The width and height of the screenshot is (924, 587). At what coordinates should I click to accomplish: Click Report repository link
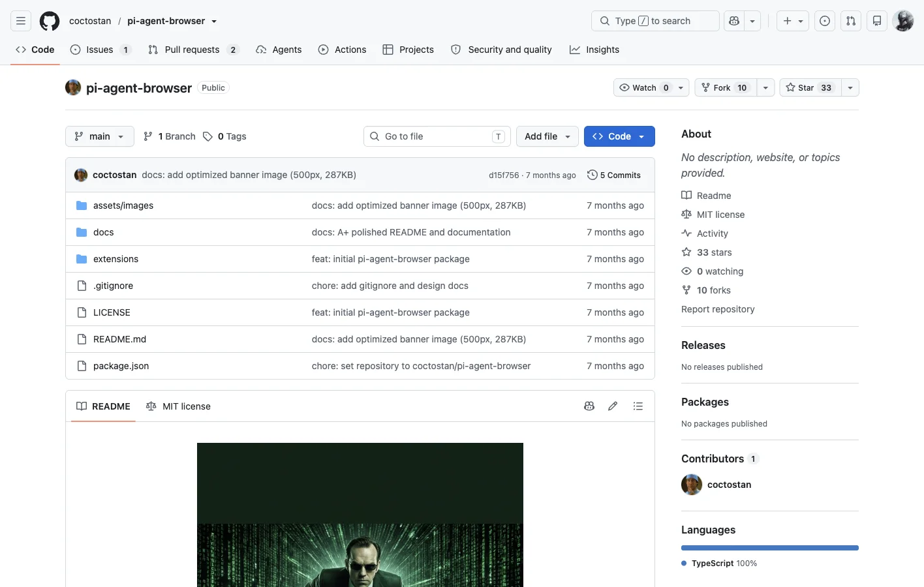click(x=718, y=309)
